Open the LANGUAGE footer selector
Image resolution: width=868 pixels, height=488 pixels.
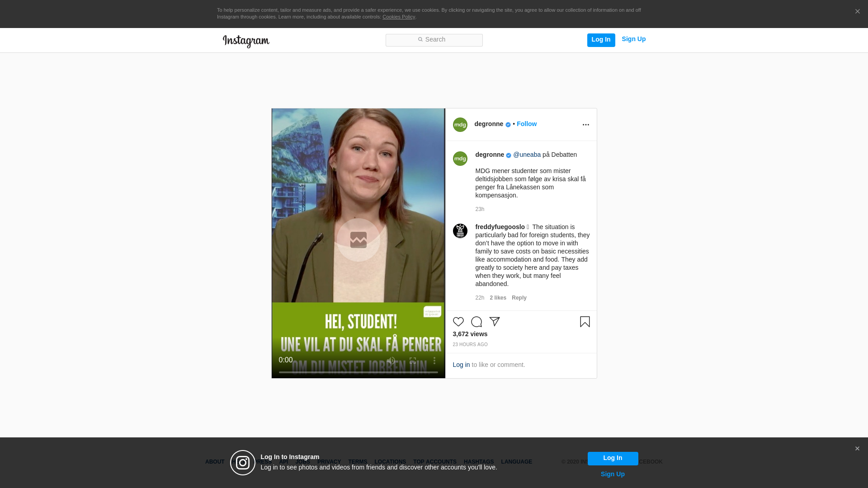(x=517, y=462)
